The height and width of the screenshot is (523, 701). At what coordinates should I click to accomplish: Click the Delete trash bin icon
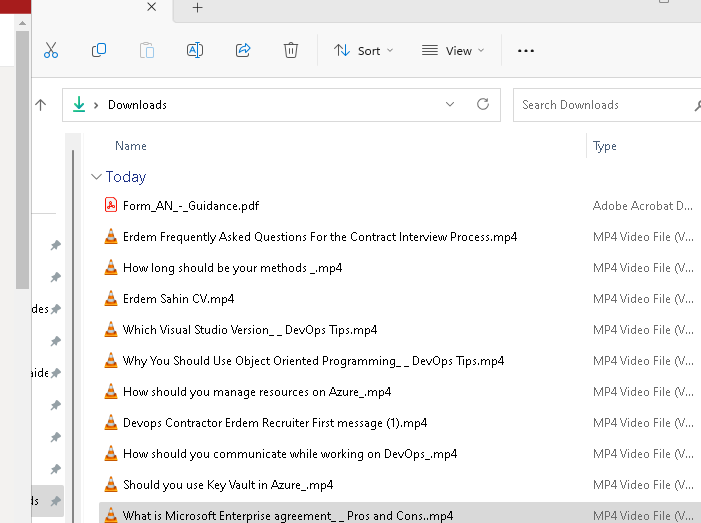(x=291, y=50)
